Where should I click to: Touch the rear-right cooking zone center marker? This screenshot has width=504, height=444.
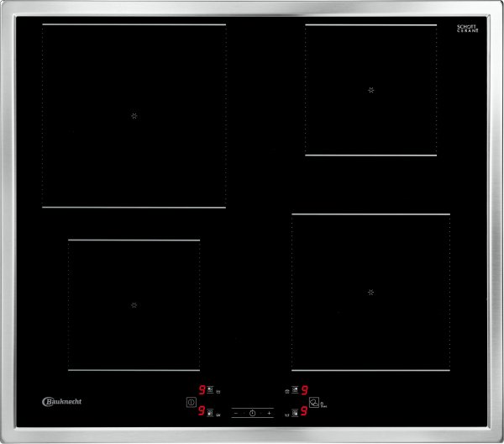click(x=370, y=89)
